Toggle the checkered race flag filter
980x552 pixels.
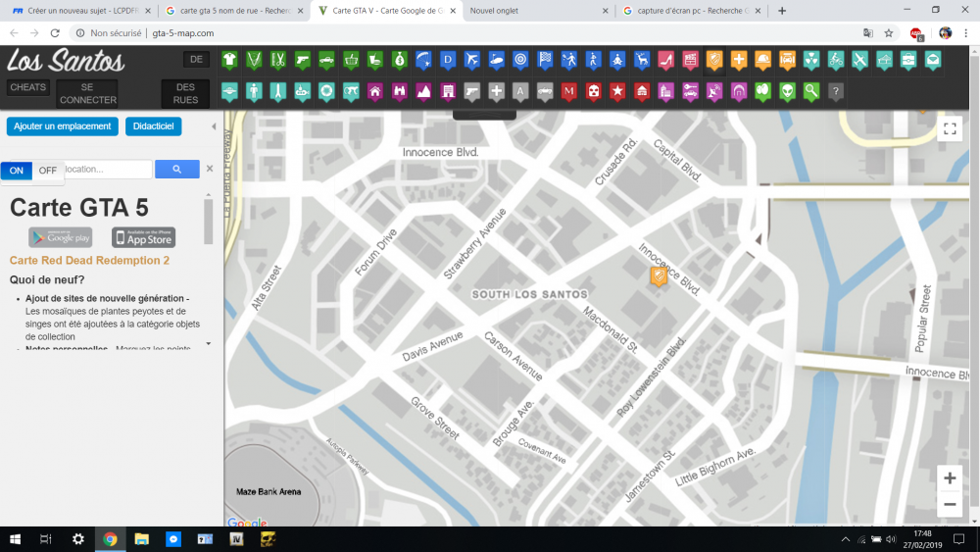(x=545, y=61)
